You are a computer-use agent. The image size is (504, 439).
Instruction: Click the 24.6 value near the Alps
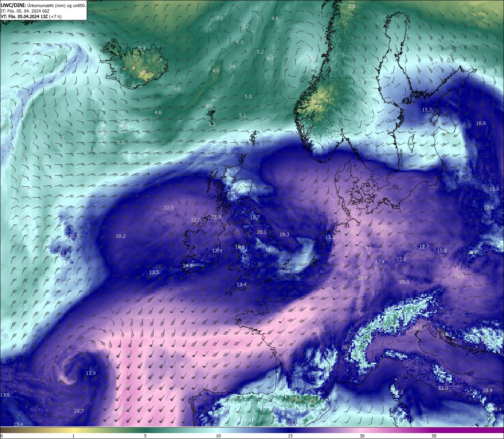coord(417,329)
